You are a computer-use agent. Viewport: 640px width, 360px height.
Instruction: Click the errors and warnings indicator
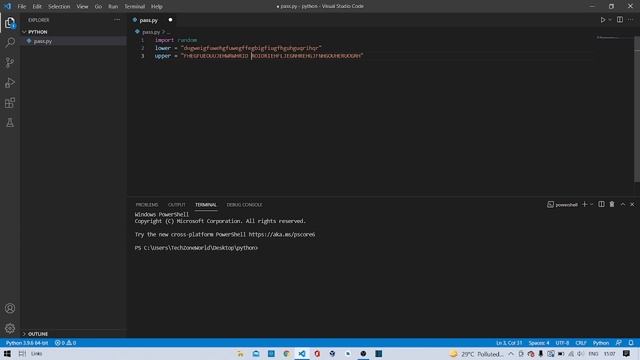point(65,343)
